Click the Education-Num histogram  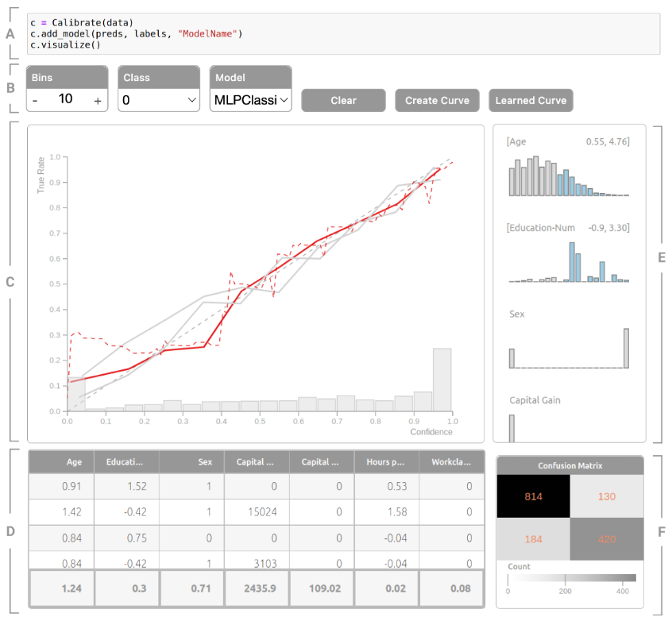pyautogui.click(x=569, y=263)
